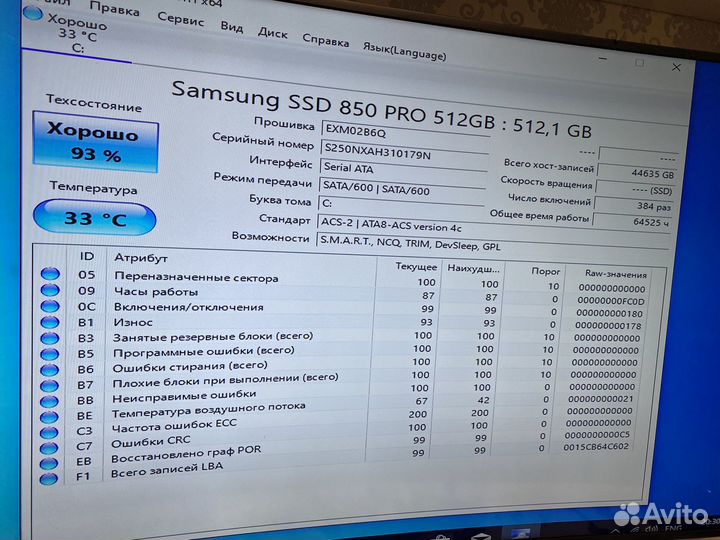The image size is (720, 540).
Task: Select the Износ attribute row
Action: tap(343, 324)
